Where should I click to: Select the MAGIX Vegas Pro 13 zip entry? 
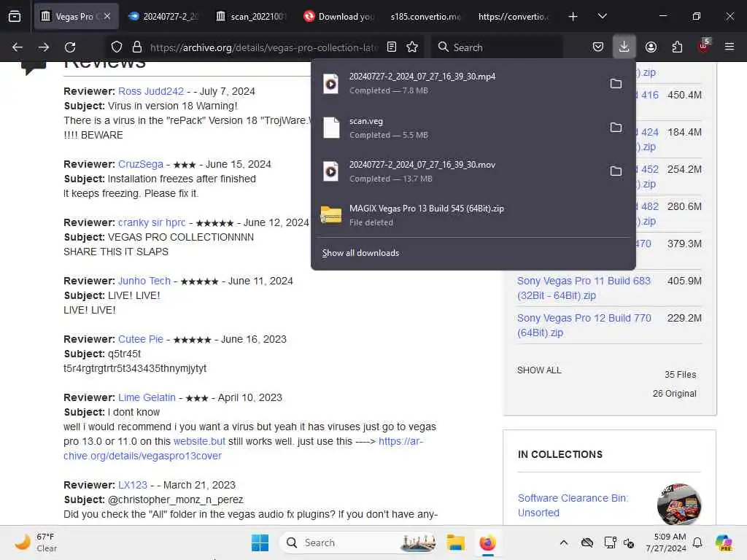pyautogui.click(x=473, y=215)
